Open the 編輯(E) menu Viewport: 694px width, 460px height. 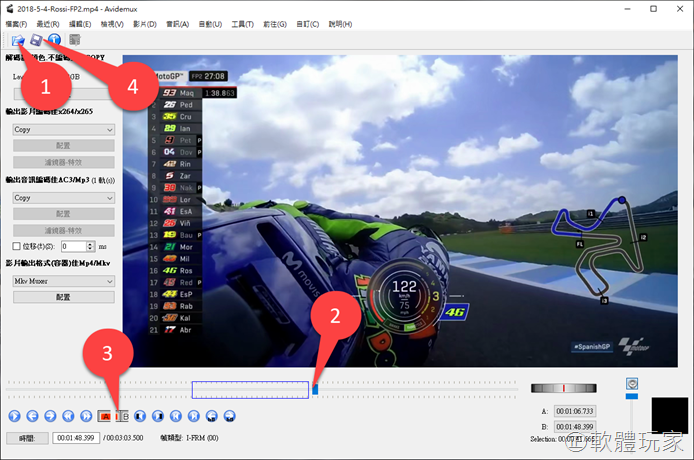point(81,23)
